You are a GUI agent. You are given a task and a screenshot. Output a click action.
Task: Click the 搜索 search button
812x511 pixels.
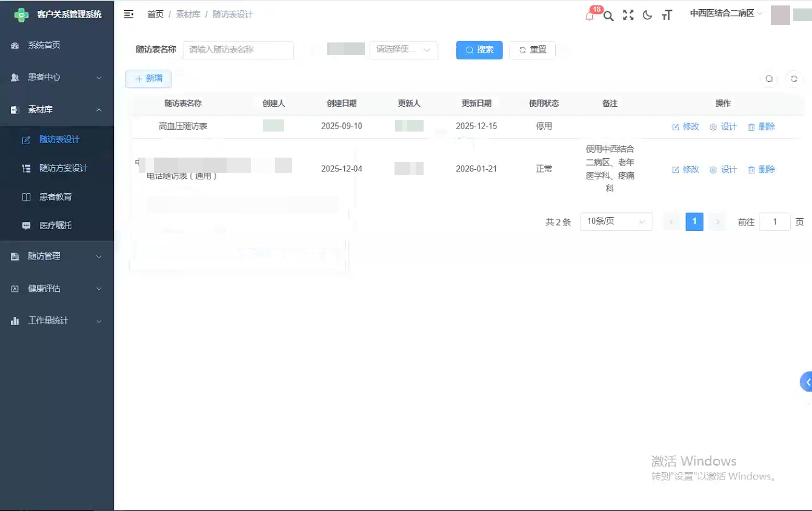(x=479, y=50)
